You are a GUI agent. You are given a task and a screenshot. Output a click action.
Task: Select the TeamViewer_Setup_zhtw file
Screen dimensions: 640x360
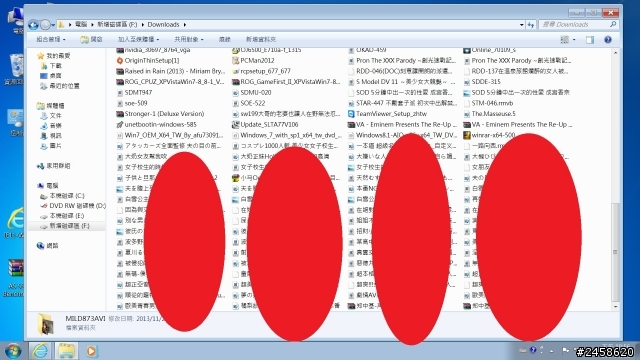[387, 114]
